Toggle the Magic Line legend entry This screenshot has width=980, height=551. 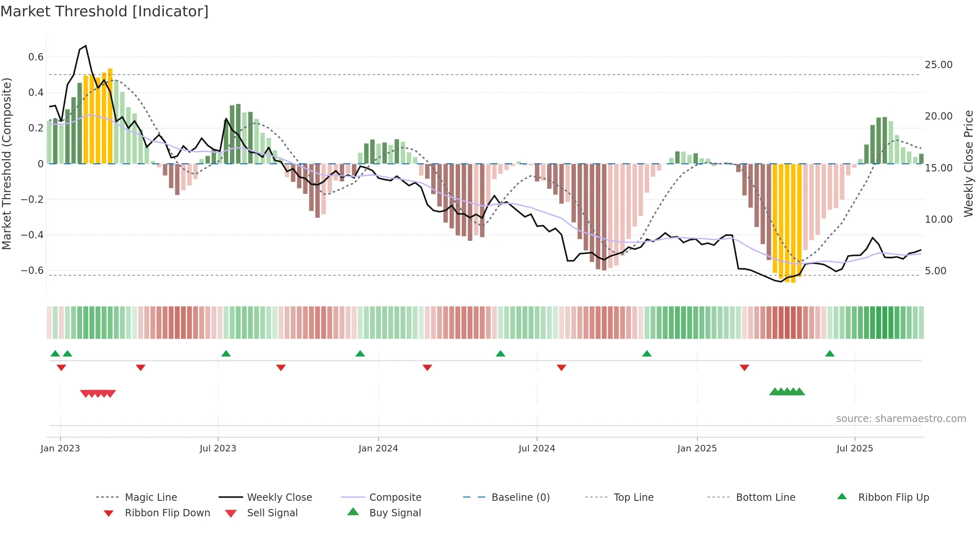136,497
